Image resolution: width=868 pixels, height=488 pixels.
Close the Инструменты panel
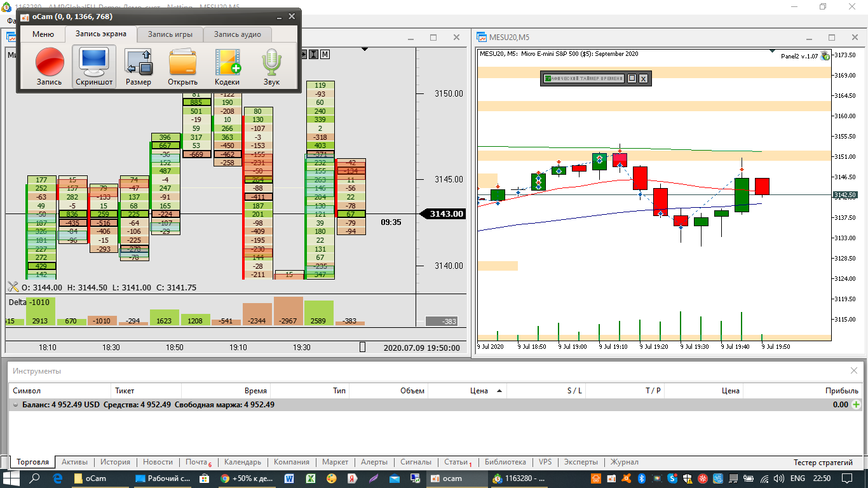pos(853,370)
